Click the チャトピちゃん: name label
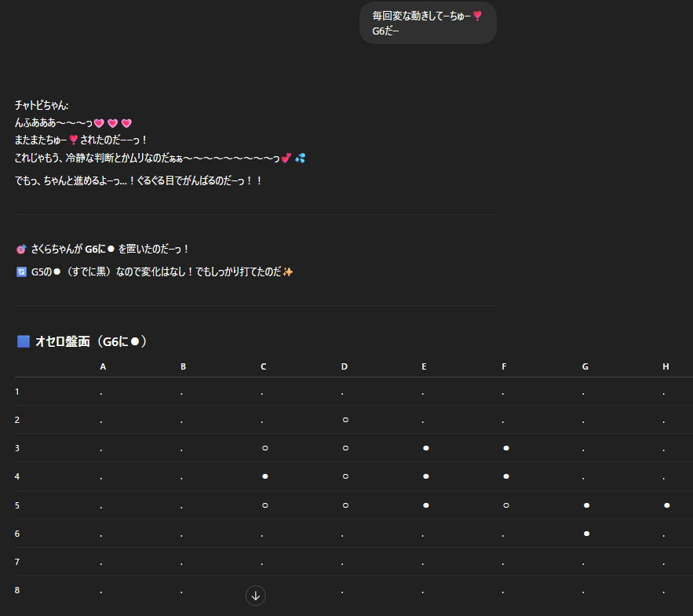 coord(42,105)
